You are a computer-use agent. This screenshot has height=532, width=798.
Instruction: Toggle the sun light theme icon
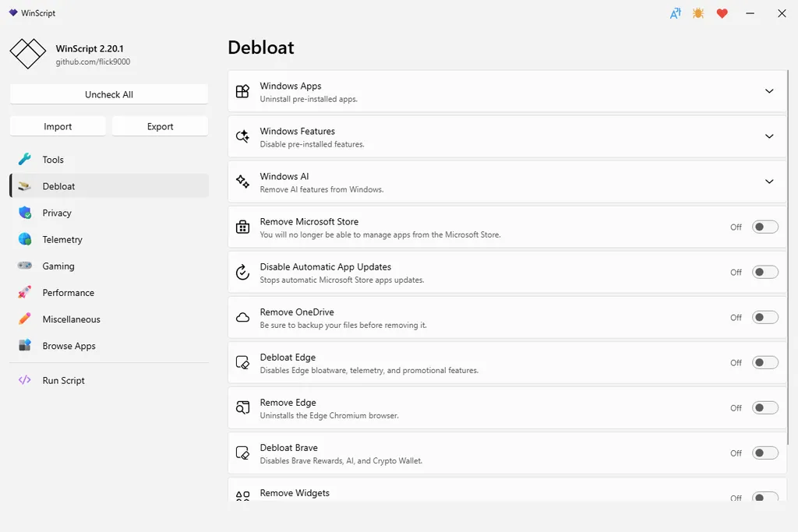(x=698, y=13)
